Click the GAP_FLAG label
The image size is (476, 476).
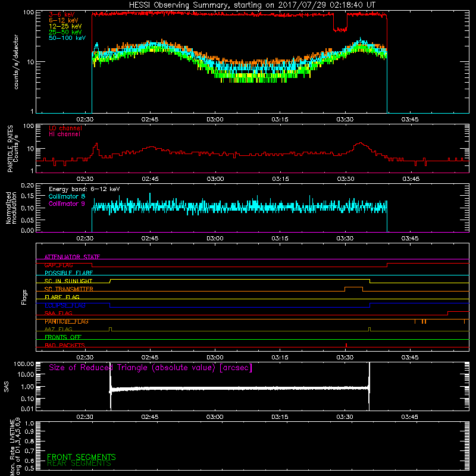click(x=58, y=265)
